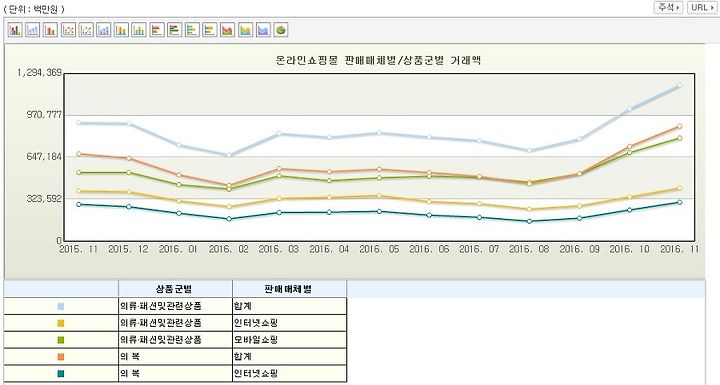Click yellow legend swatch for 인터넷쇼핑

(x=61, y=323)
